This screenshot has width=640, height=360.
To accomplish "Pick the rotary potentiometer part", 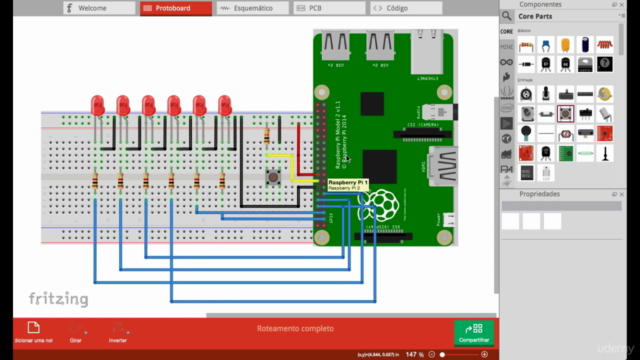I will click(x=526, y=94).
